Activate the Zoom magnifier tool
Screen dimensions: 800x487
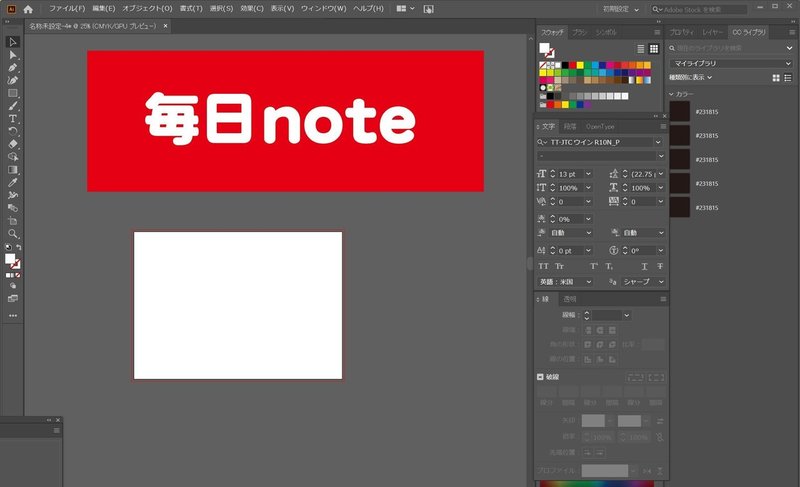[13, 234]
